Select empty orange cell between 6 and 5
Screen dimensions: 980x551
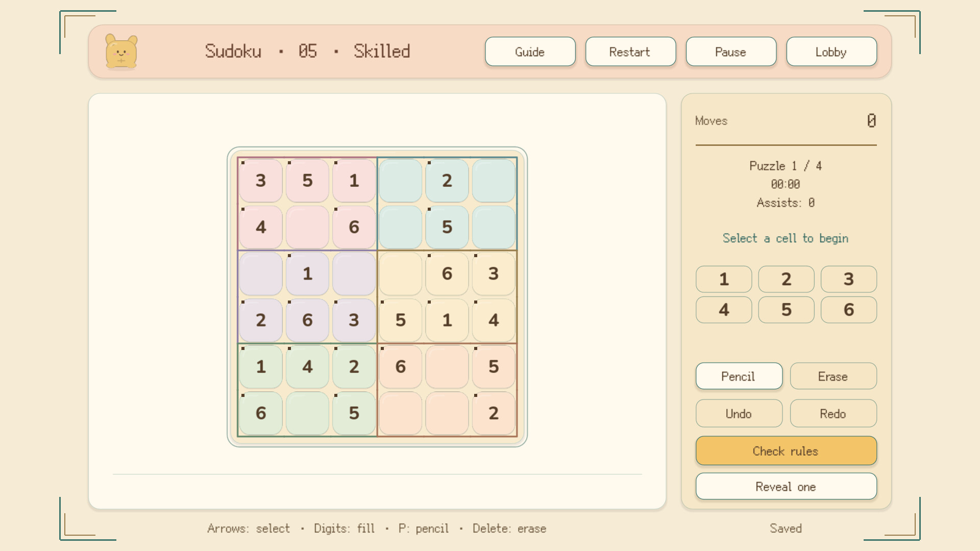(x=447, y=366)
